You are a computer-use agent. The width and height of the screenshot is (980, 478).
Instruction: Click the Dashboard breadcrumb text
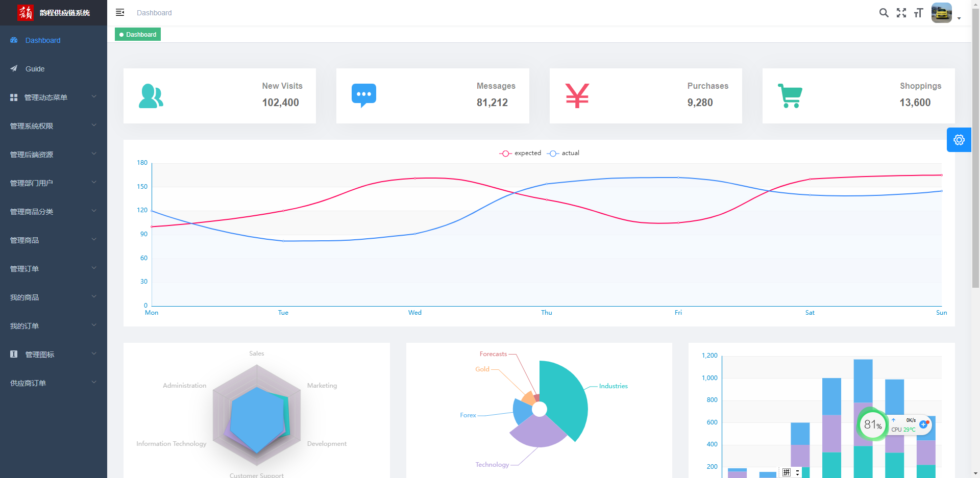(x=154, y=13)
